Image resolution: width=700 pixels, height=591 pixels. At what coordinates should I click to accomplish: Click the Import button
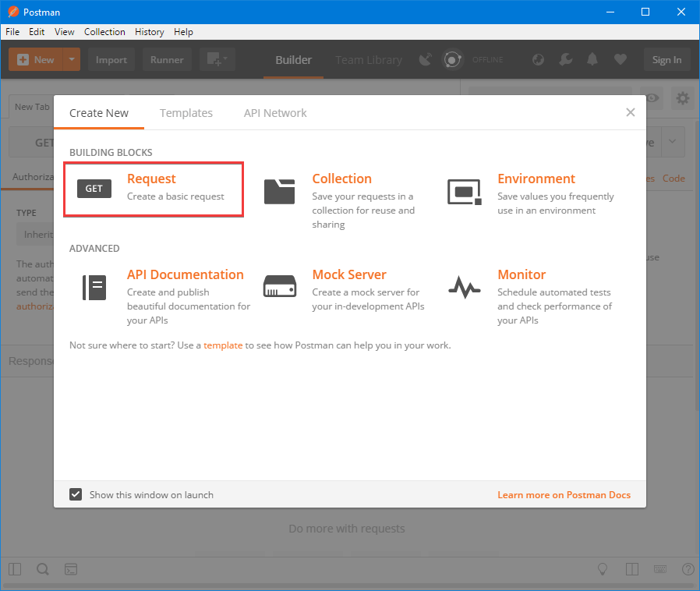click(x=111, y=59)
